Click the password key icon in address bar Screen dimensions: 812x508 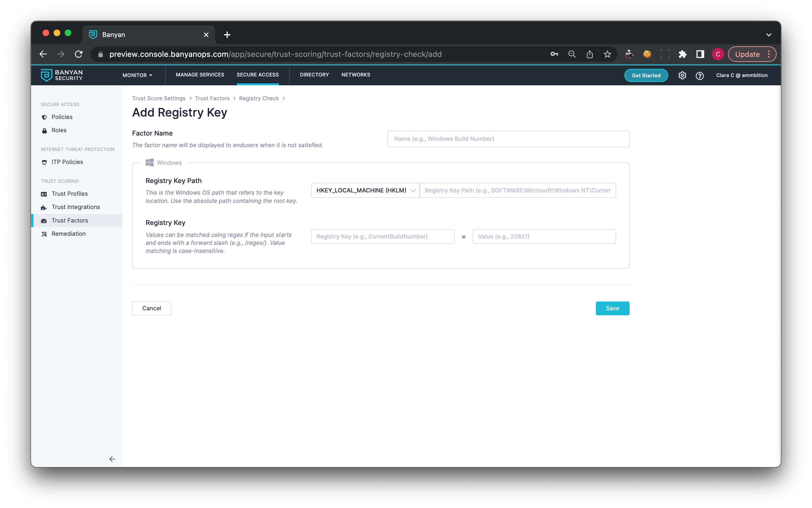[x=554, y=54]
